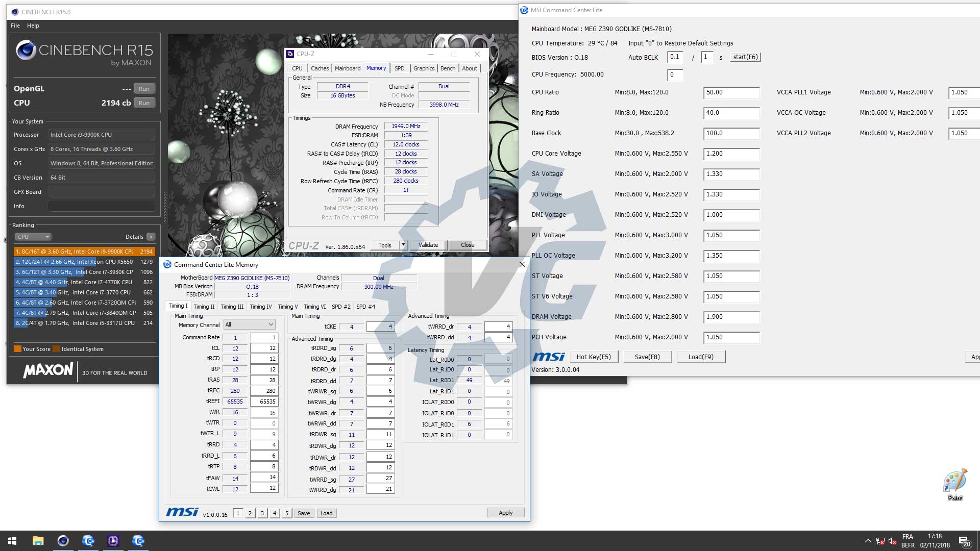Select memory profile 3 button
This screenshot has height=551, width=980.
click(262, 513)
